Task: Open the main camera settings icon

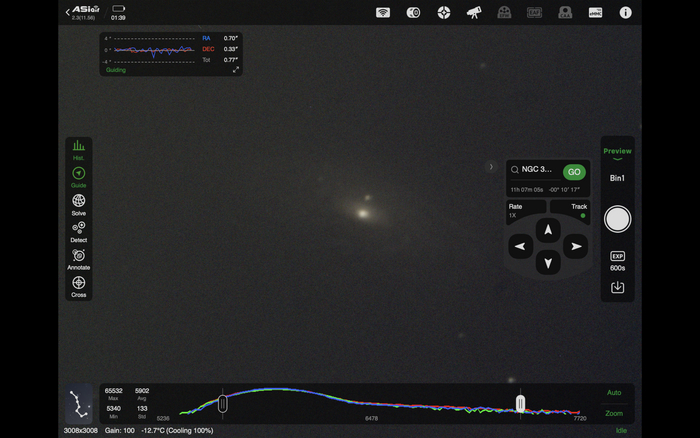Action: (413, 13)
